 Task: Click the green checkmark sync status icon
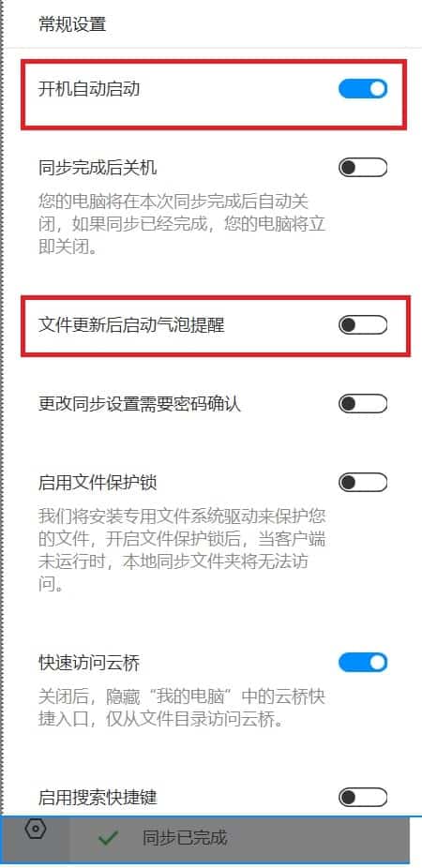tap(108, 838)
